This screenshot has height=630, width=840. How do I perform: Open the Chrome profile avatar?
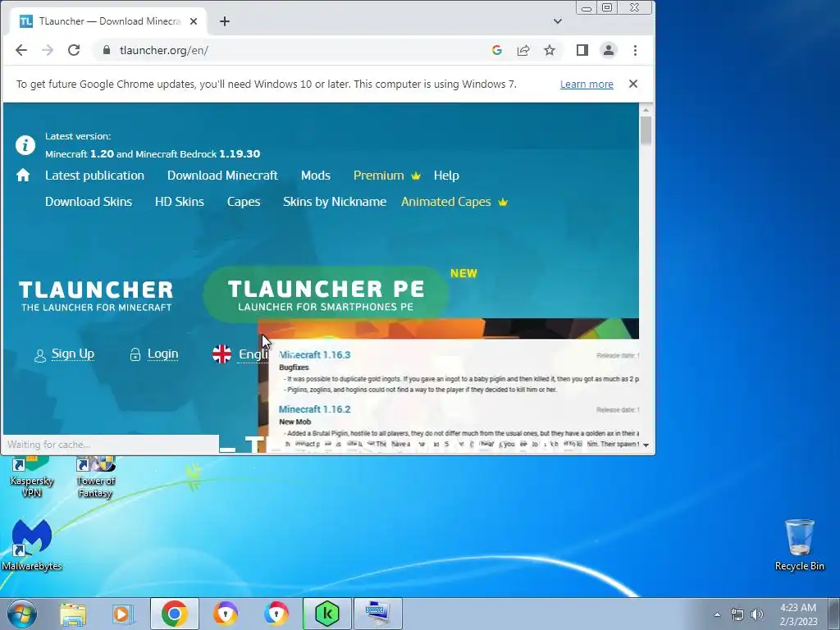pyautogui.click(x=609, y=50)
